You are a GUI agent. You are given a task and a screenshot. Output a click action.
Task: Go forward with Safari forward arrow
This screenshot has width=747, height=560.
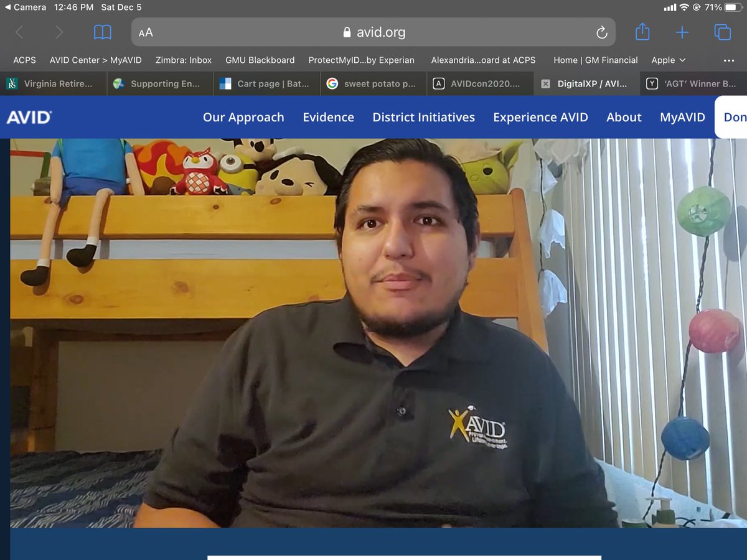[x=59, y=32]
